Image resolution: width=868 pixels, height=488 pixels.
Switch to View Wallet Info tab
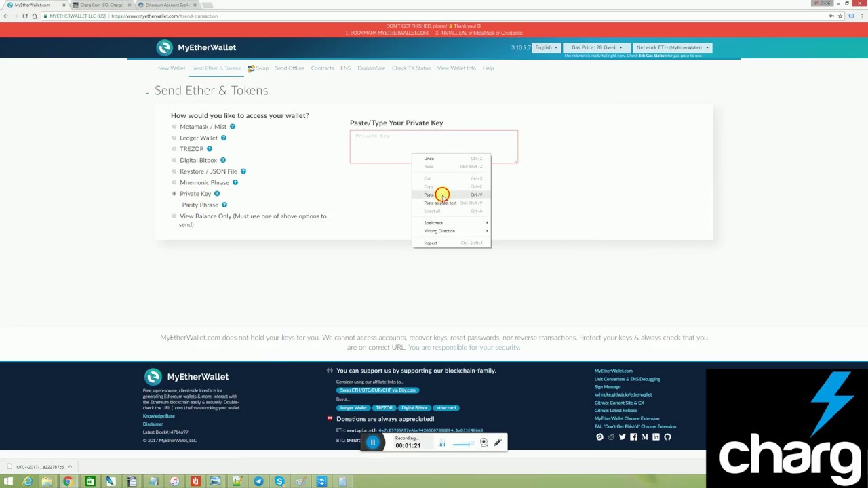(x=456, y=68)
